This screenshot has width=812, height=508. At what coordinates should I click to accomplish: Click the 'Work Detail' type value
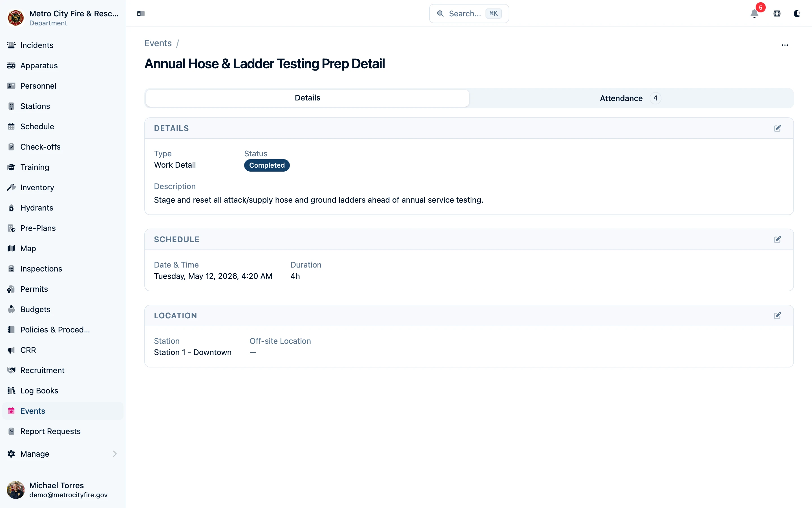[175, 165]
